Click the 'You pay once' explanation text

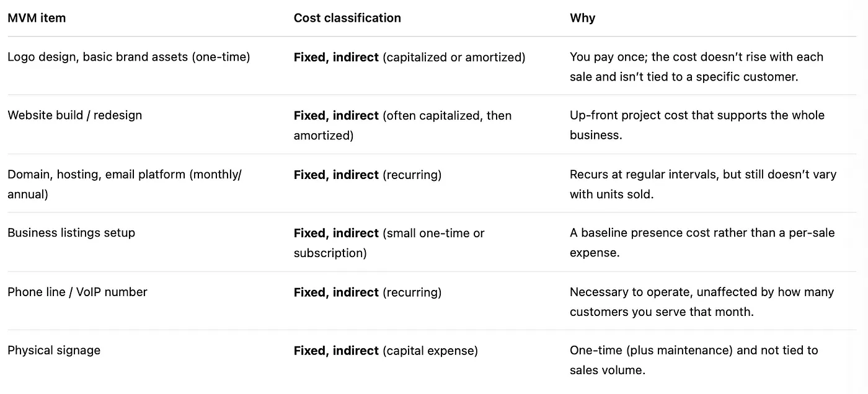click(x=697, y=66)
